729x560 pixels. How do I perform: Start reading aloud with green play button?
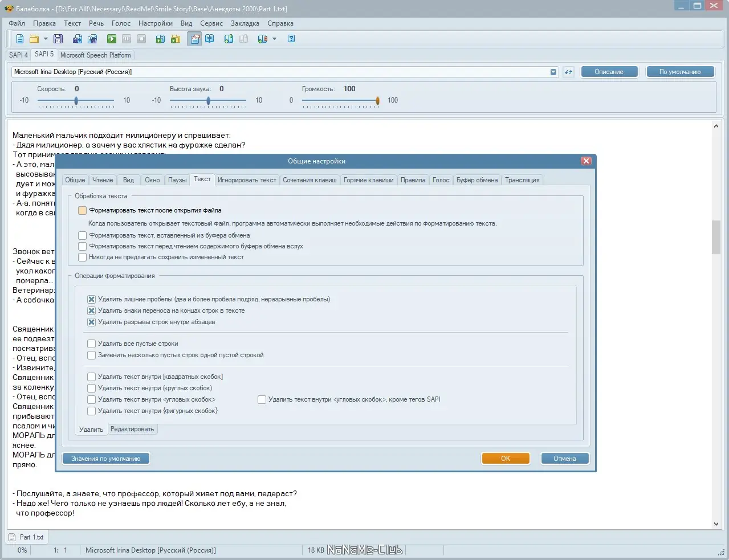pos(112,39)
